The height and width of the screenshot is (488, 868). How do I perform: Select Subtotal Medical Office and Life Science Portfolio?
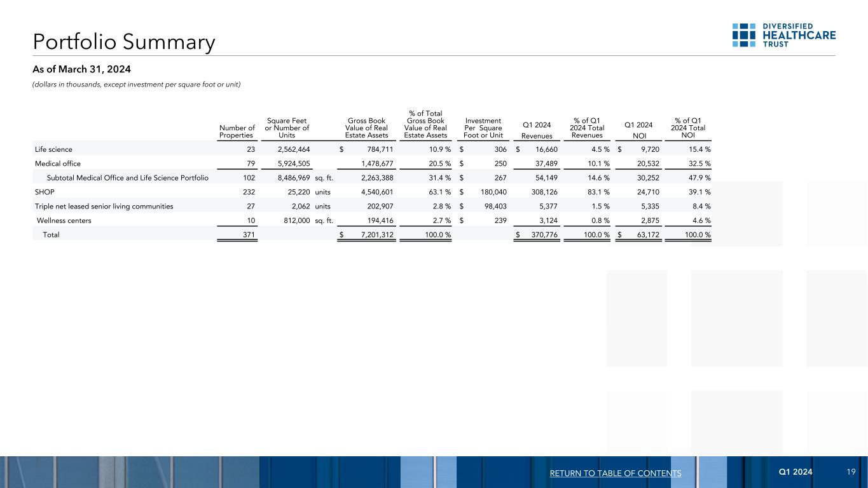(x=128, y=178)
